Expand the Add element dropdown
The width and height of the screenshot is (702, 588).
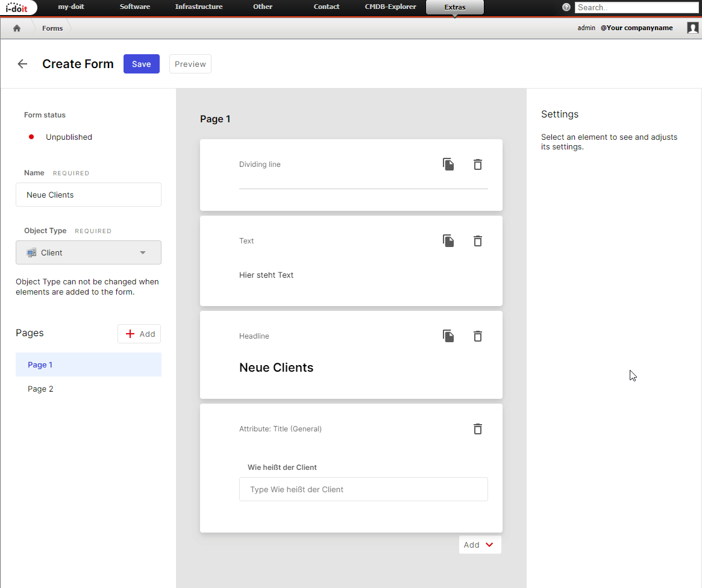(x=480, y=545)
